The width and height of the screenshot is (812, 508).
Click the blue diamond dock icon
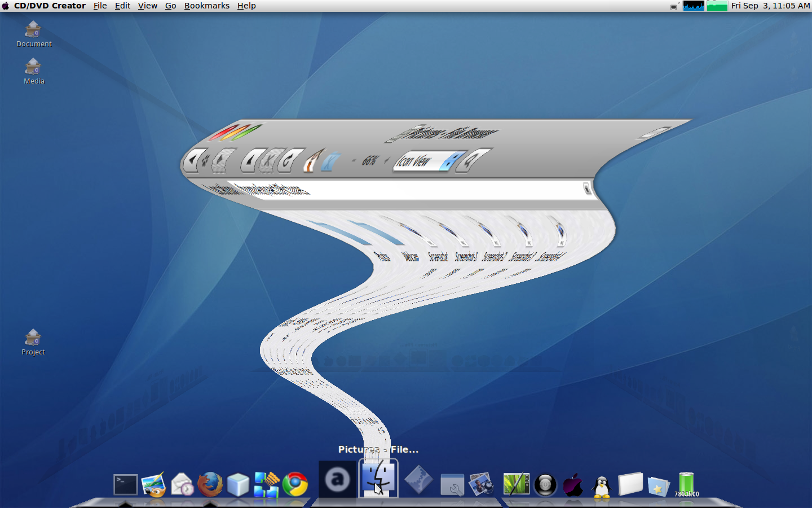click(418, 480)
